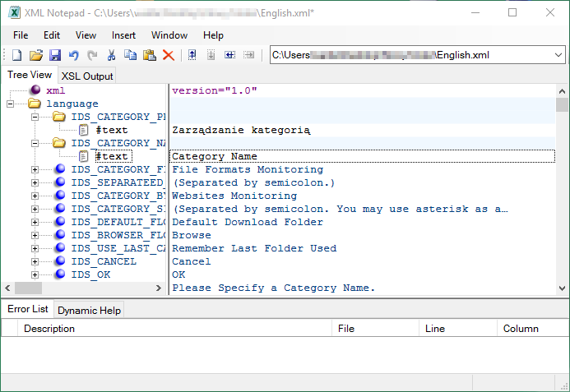570x392 pixels.
Task: Click the File column header
Action: pos(376,329)
